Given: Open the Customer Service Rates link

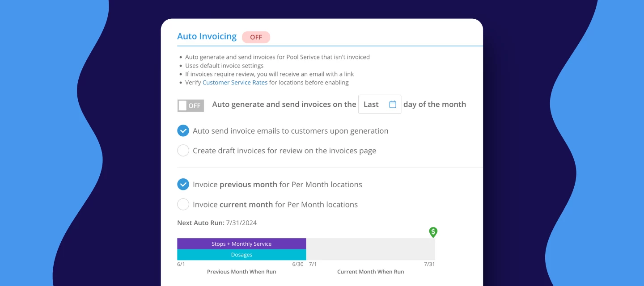Looking at the screenshot, I should click(235, 82).
